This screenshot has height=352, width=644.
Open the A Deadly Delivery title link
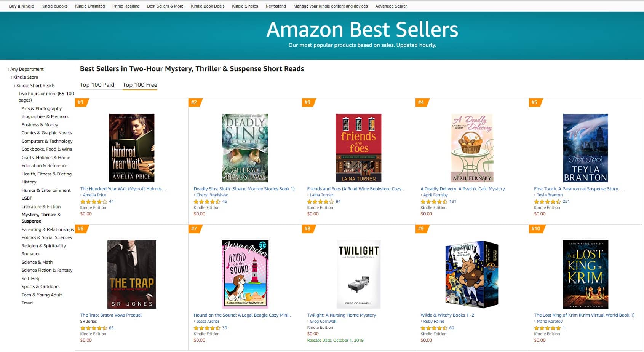pos(463,189)
